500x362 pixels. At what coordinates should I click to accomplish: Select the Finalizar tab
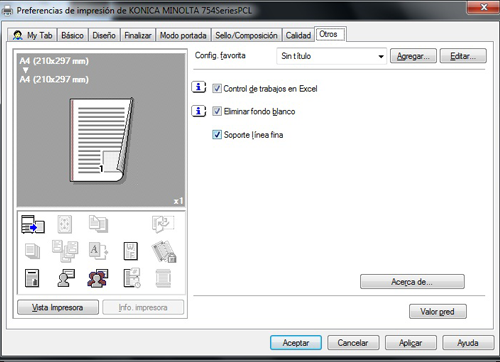pyautogui.click(x=138, y=35)
